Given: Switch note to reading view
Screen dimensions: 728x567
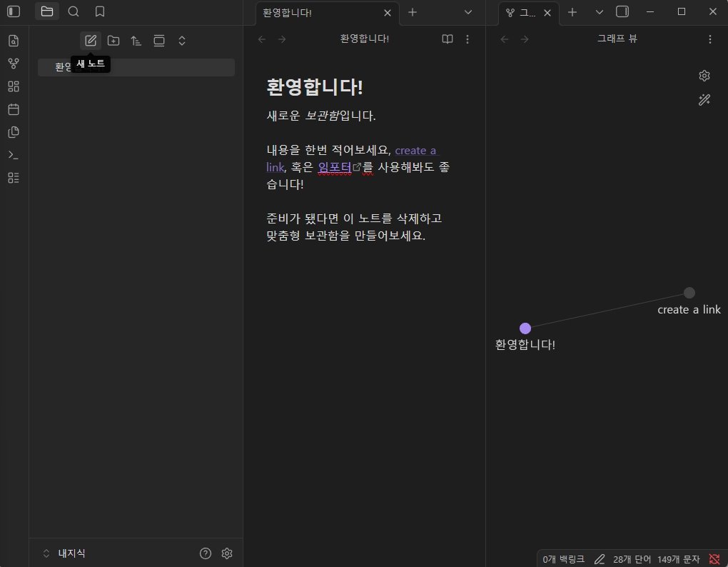Looking at the screenshot, I should 447,39.
